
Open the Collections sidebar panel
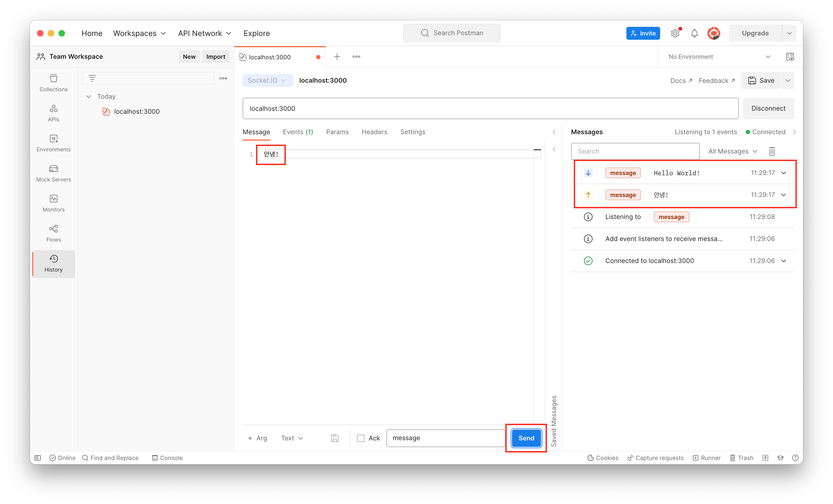pyautogui.click(x=53, y=83)
